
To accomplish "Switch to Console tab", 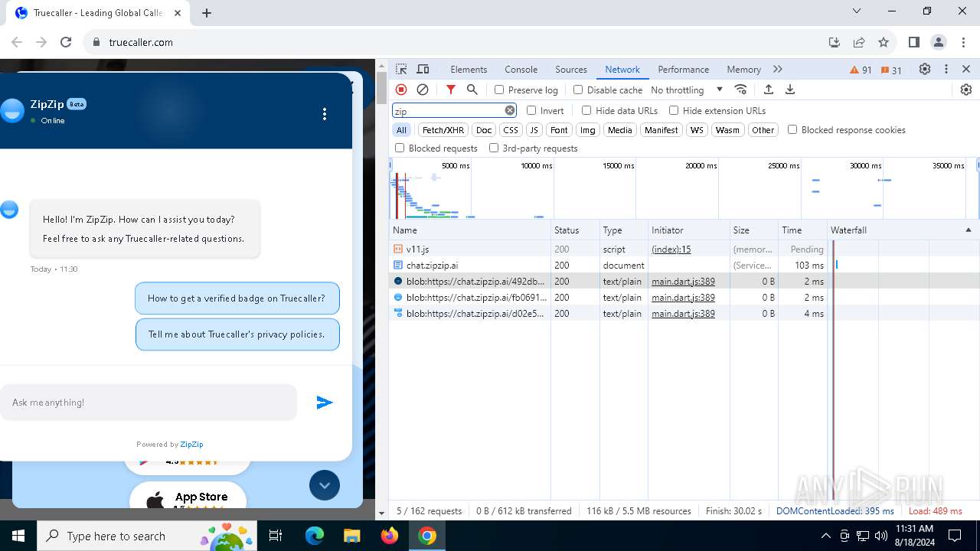I will tap(521, 69).
